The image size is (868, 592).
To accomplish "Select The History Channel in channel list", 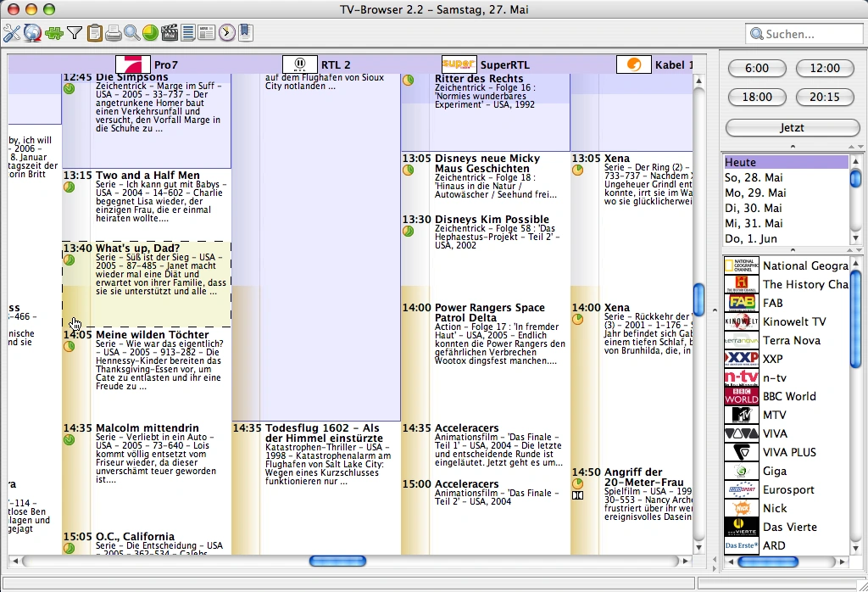I will point(786,285).
